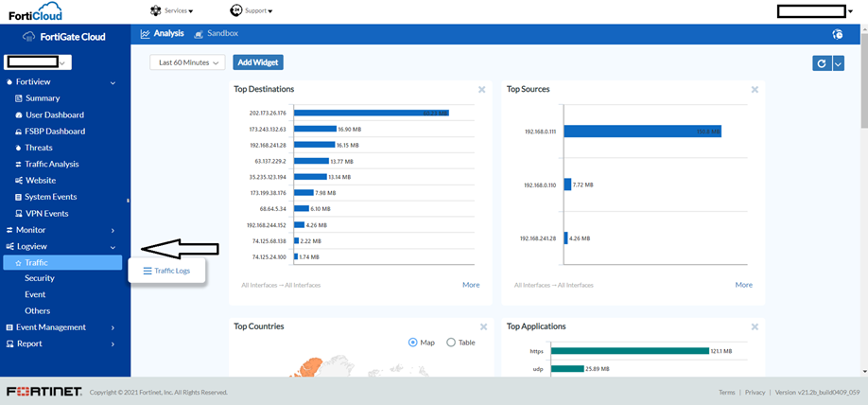
Task: Click the https application bar
Action: point(630,351)
